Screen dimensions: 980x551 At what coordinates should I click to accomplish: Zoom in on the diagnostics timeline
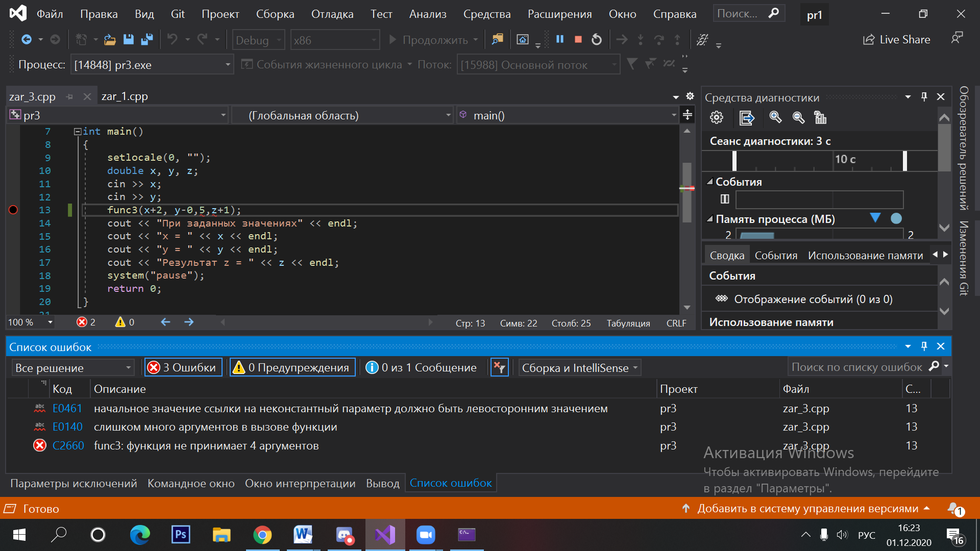775,118
